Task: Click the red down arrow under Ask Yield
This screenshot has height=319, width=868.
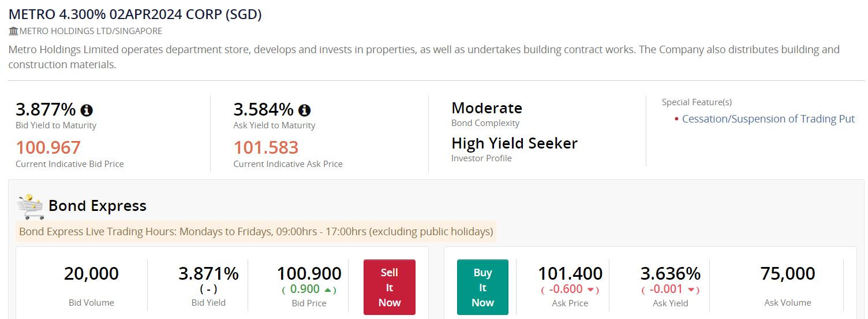Action: [x=691, y=290]
